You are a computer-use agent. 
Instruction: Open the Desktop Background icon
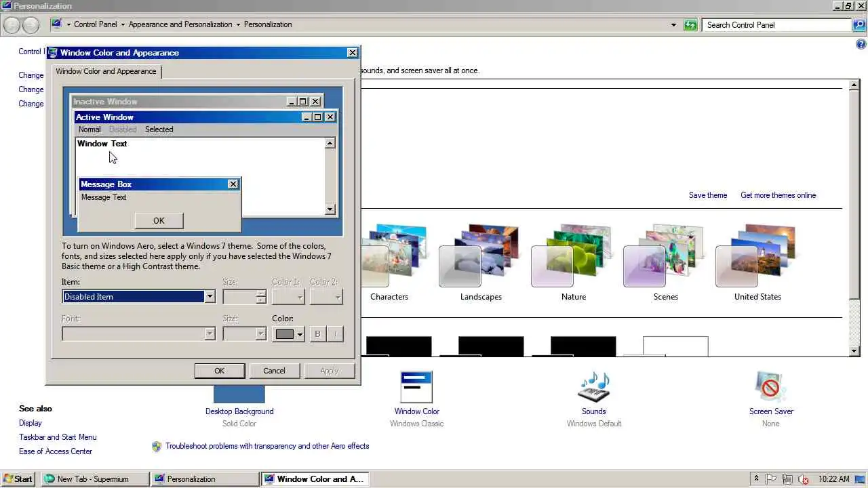point(239,394)
